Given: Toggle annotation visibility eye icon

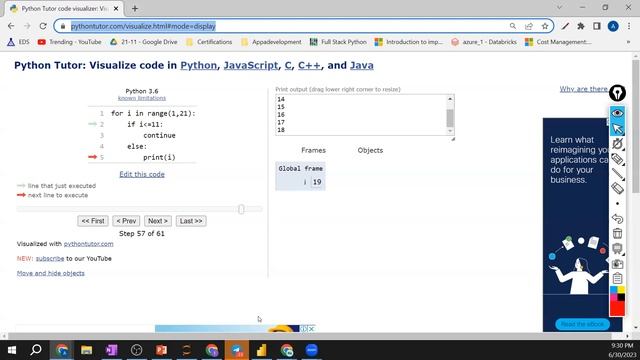Looking at the screenshot, I should click(x=617, y=113).
